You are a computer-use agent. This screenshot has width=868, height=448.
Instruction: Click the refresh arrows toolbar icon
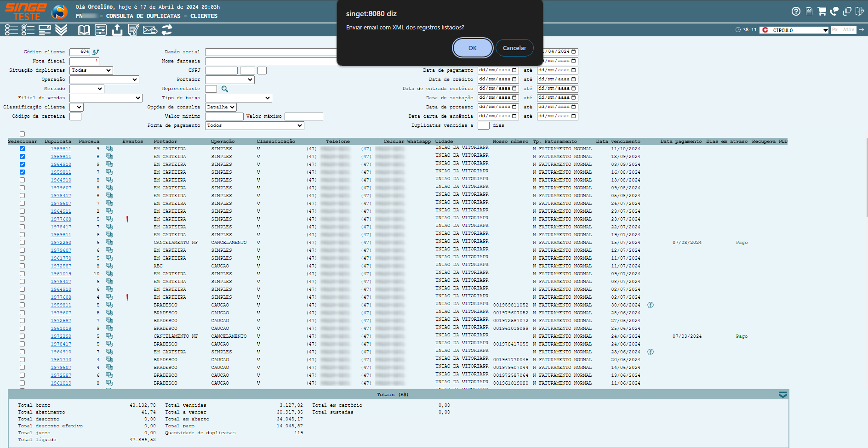(167, 30)
